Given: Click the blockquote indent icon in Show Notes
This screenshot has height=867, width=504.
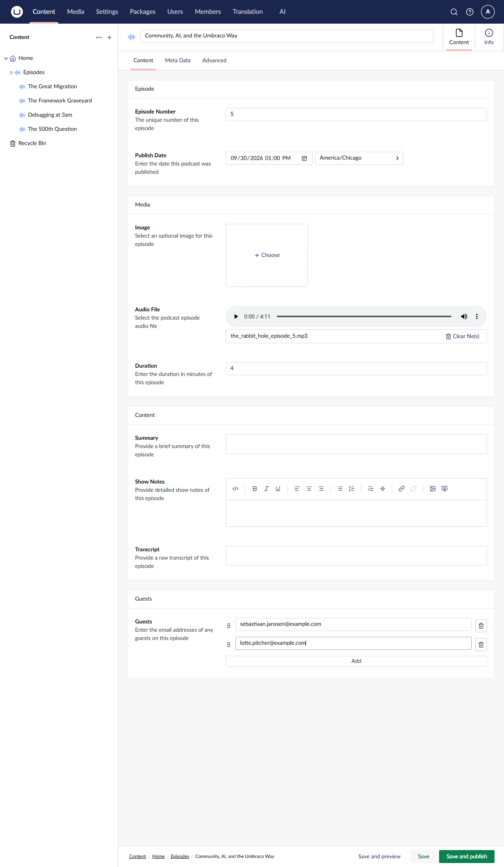Looking at the screenshot, I should [x=371, y=489].
